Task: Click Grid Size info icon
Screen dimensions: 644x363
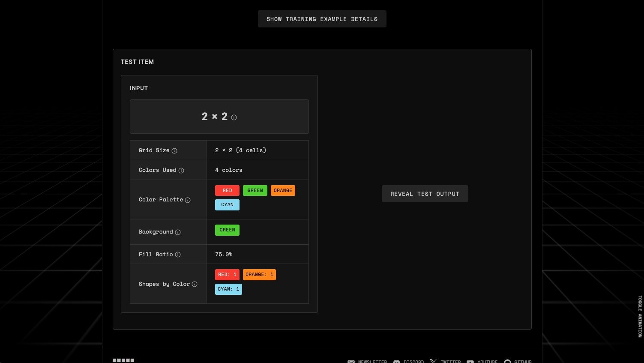Action: pos(174,151)
